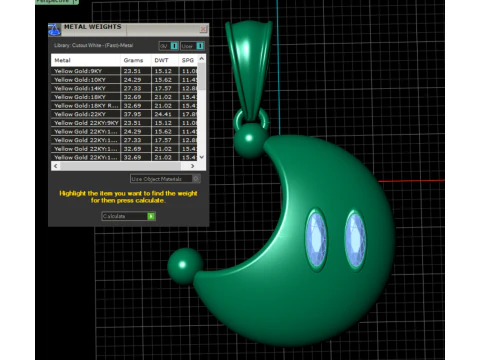Click the list scroll down arrow

[x=202, y=157]
